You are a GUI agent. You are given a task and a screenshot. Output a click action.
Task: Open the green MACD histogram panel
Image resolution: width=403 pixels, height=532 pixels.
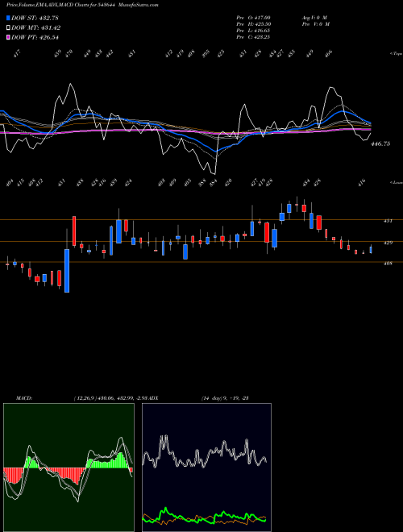pos(69,468)
